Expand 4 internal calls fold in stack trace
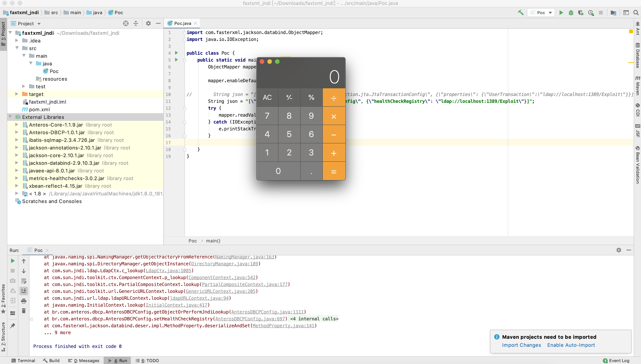This screenshot has height=364, width=641. tap(314, 319)
